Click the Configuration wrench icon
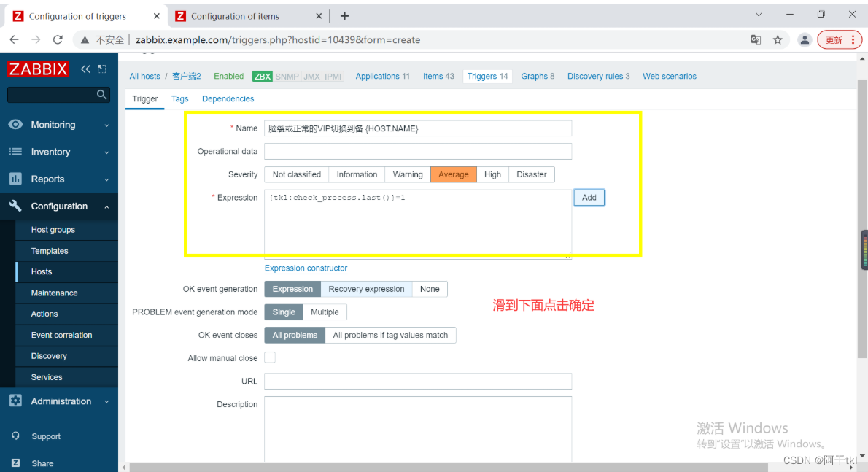The width and height of the screenshot is (868, 472). tap(15, 206)
